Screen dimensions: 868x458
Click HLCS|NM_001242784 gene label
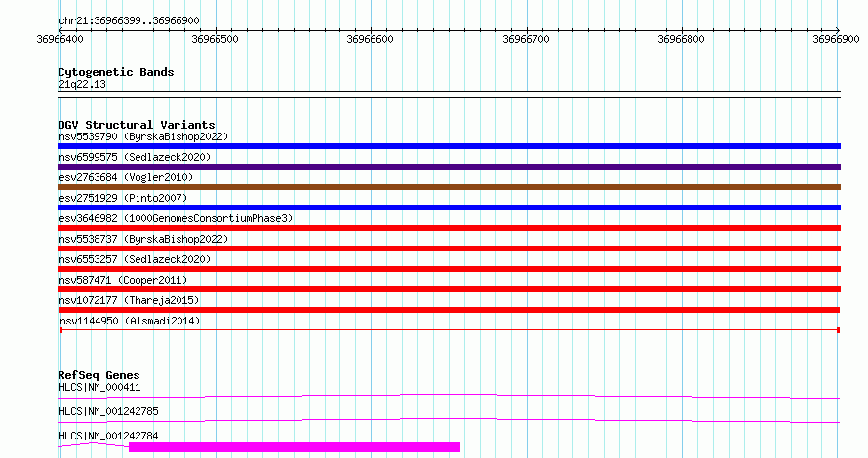coord(108,436)
